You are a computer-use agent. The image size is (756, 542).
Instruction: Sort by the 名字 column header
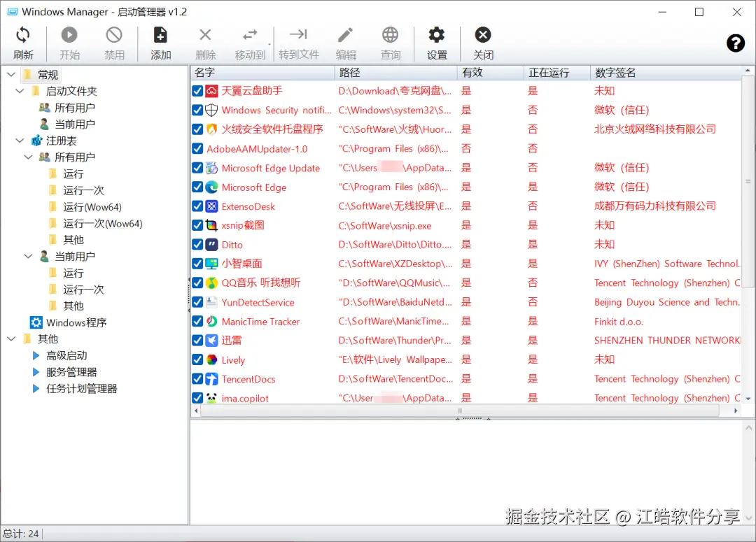click(x=262, y=73)
